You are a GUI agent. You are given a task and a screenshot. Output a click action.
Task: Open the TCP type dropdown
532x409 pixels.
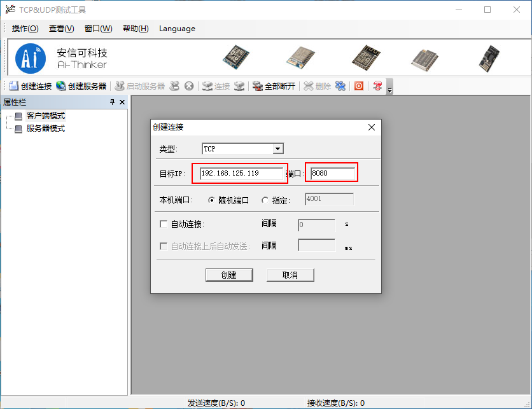[278, 148]
